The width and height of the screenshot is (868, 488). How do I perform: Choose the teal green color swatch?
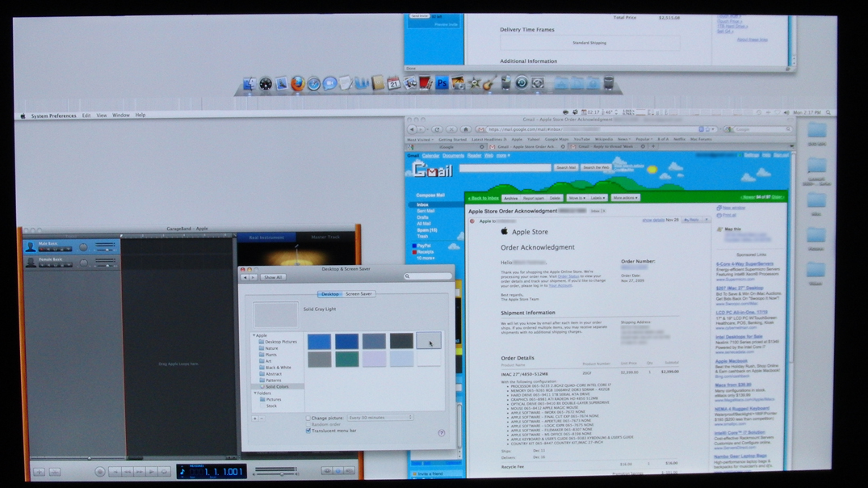[346, 359]
